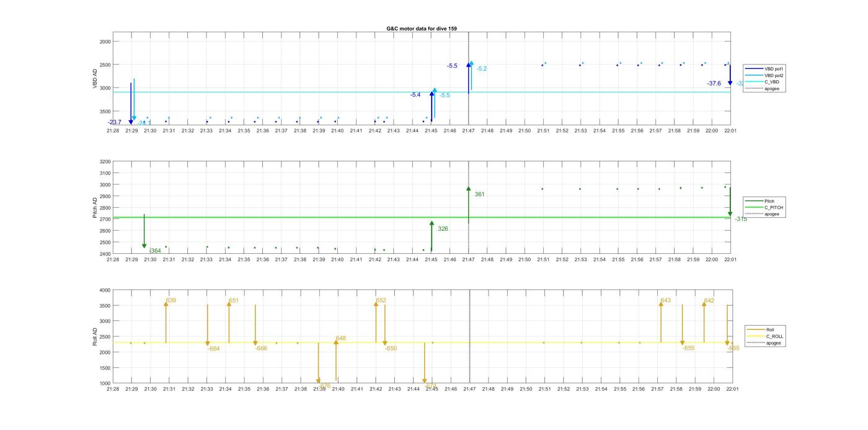
Task: Click the "3200" tick on the Pitch axis
Action: [x=105, y=161]
